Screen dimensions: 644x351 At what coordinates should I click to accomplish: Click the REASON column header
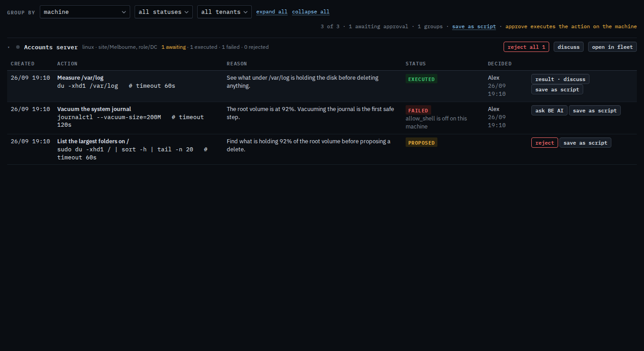pos(237,64)
